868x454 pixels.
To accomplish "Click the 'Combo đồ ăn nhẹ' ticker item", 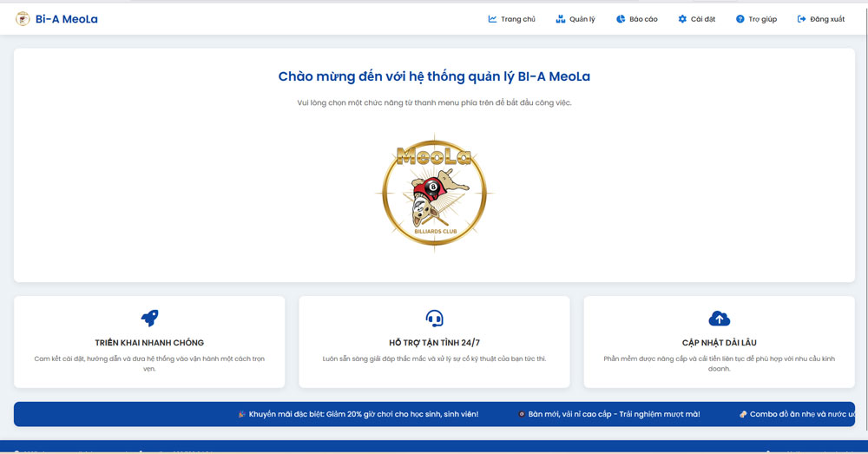I will (x=797, y=414).
